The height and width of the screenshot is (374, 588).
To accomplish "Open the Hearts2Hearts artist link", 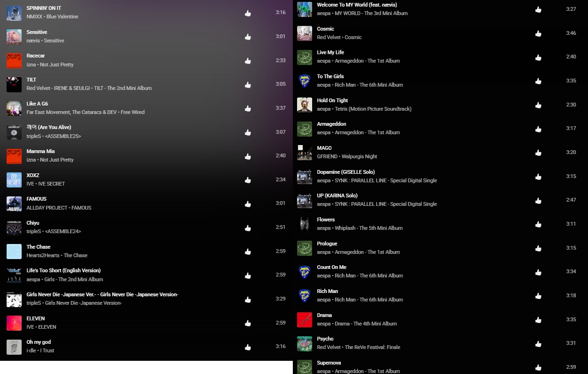I will (43, 255).
